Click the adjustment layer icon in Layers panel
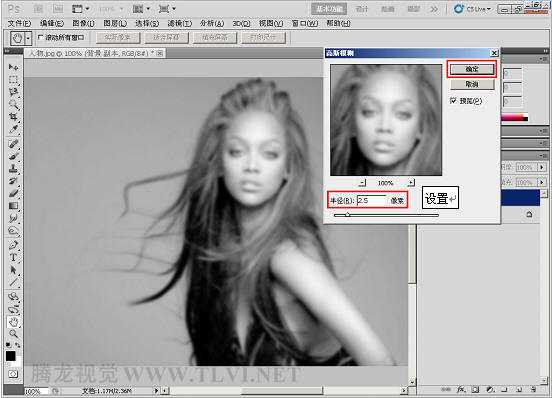The width and height of the screenshot is (552, 398). [490, 390]
